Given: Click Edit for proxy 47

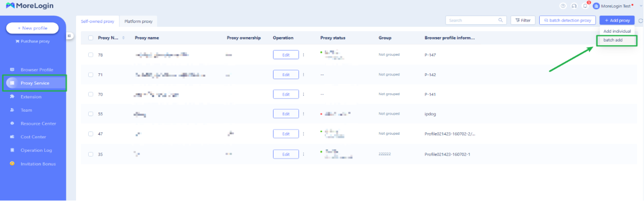Looking at the screenshot, I should 286,134.
